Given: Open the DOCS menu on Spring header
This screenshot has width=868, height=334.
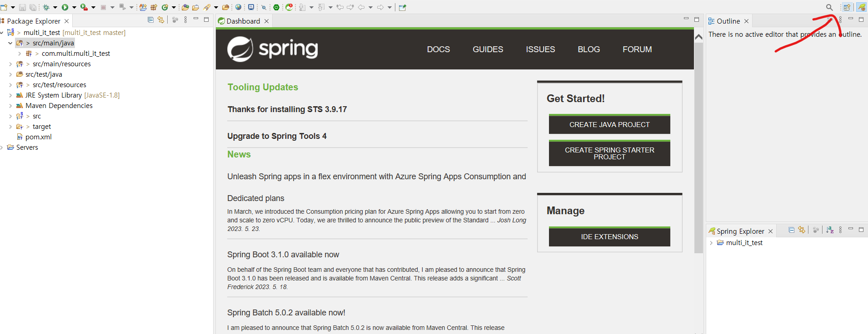Looking at the screenshot, I should [x=439, y=49].
